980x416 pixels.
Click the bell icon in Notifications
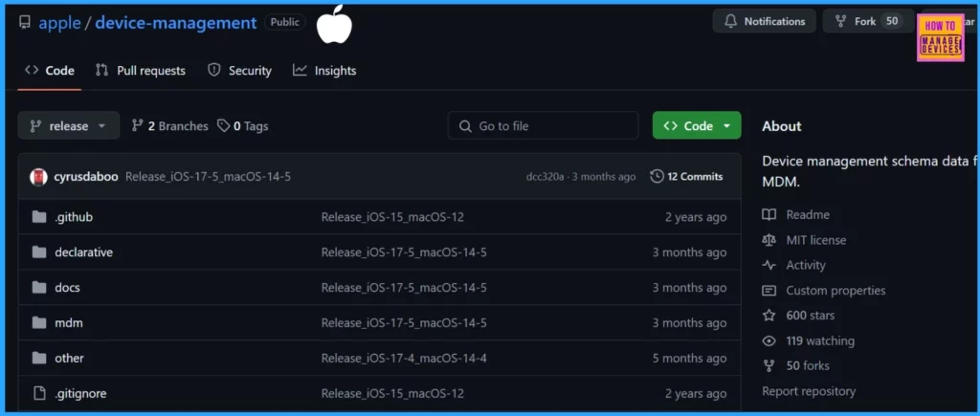[x=730, y=21]
